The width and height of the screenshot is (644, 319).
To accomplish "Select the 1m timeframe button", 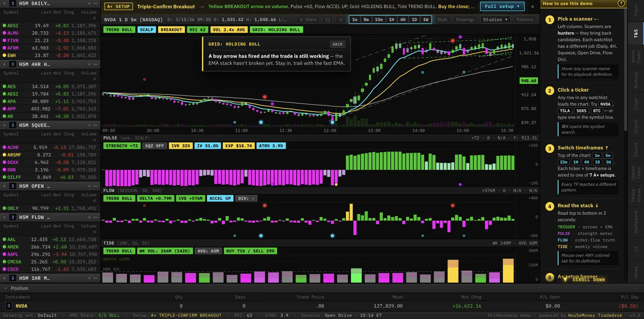I will pyautogui.click(x=354, y=20).
